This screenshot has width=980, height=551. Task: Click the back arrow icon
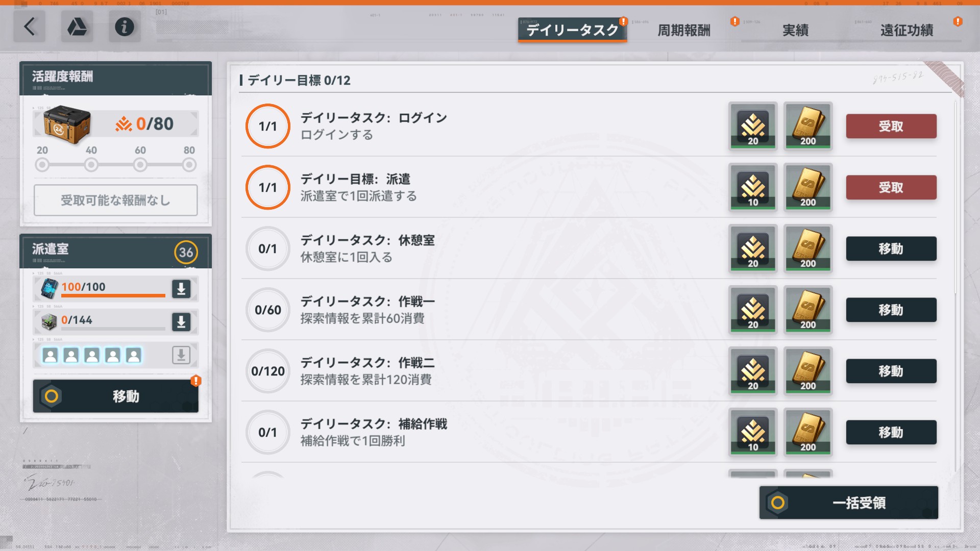pos(29,27)
